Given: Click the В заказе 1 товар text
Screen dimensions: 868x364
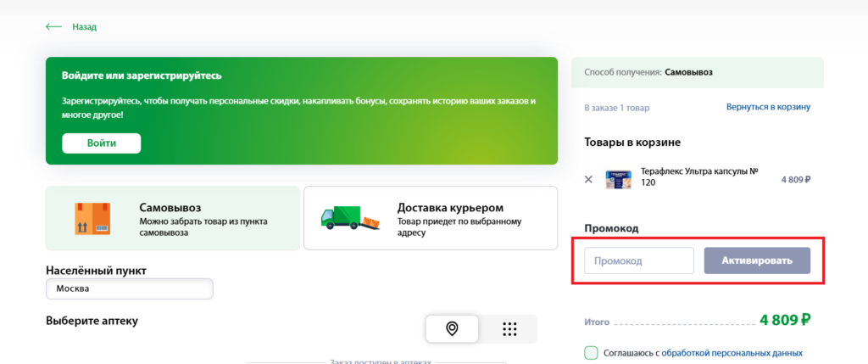Looking at the screenshot, I should (x=617, y=108).
